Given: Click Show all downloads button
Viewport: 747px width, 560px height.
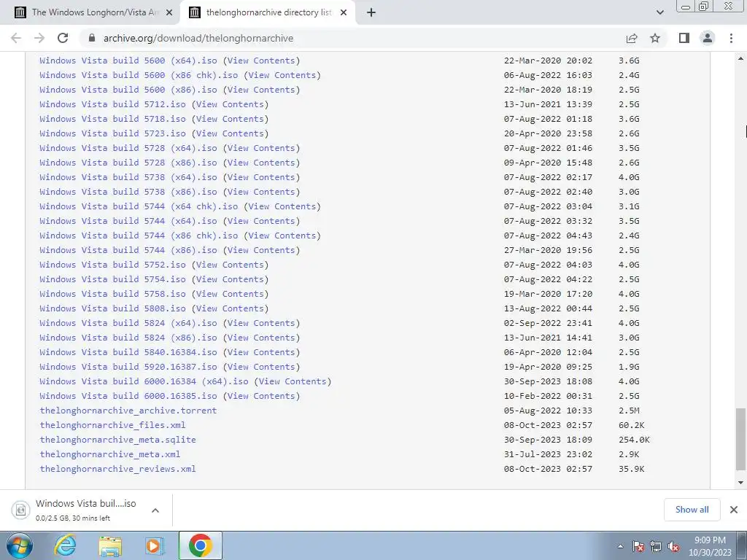Looking at the screenshot, I should [x=692, y=510].
